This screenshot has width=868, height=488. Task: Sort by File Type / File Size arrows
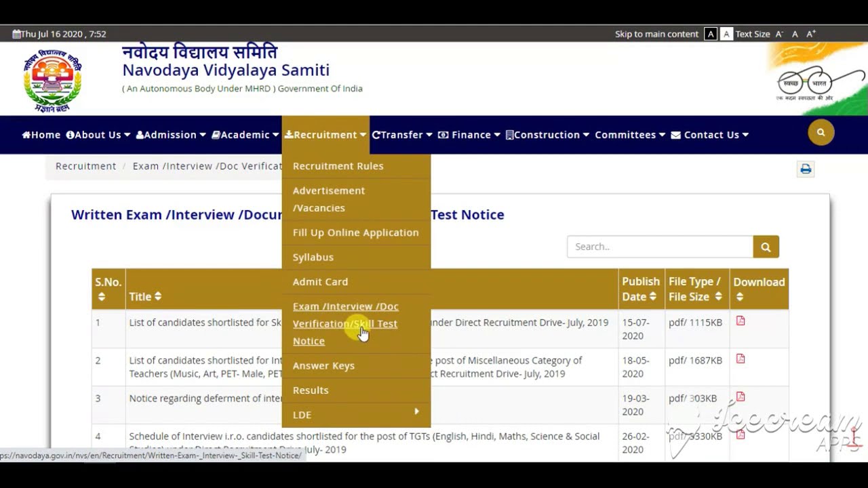(x=718, y=297)
